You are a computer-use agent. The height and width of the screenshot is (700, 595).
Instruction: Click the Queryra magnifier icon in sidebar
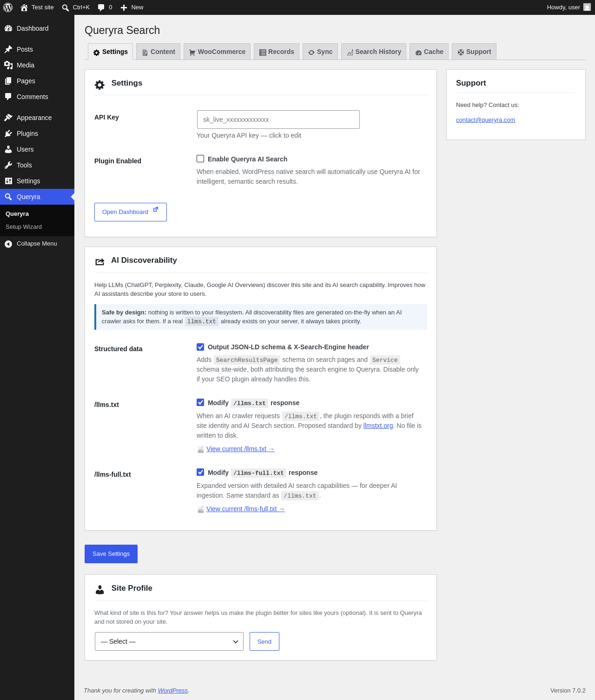(x=8, y=197)
